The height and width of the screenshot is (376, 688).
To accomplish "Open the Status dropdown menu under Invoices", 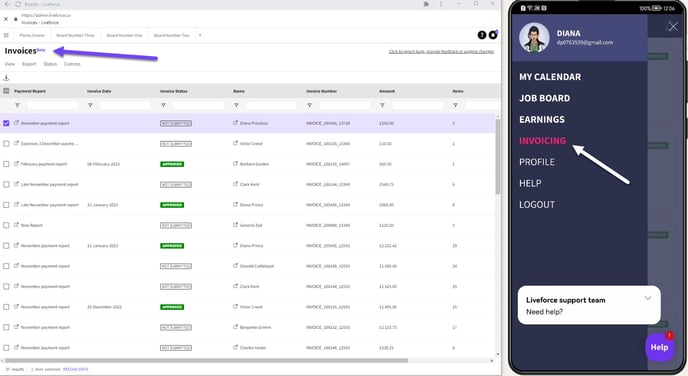I will point(50,64).
